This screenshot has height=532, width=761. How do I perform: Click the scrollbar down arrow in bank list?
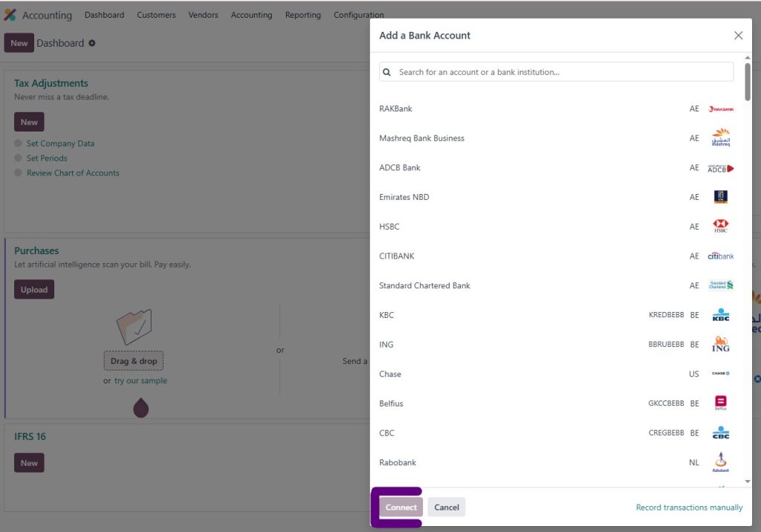click(x=748, y=481)
